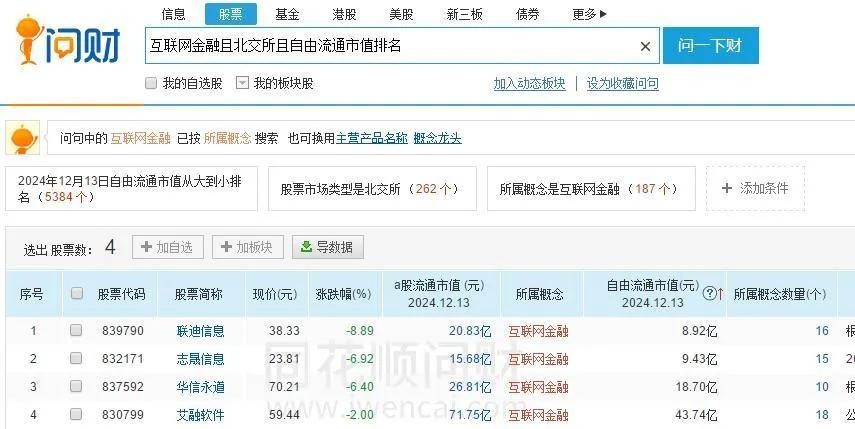Open the 加入动态板块 link

pyautogui.click(x=529, y=84)
